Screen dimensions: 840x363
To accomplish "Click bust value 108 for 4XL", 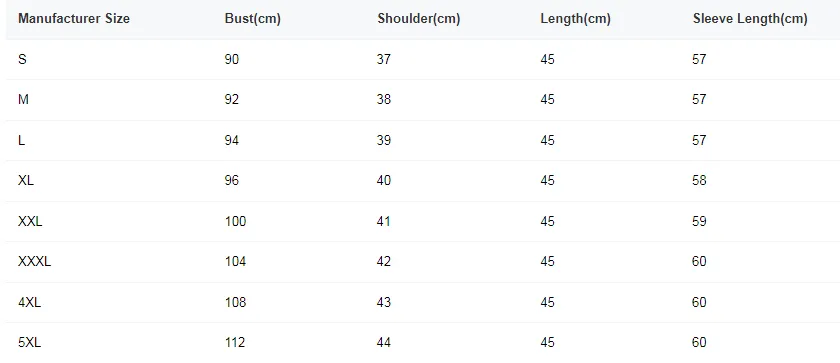I will tap(235, 302).
